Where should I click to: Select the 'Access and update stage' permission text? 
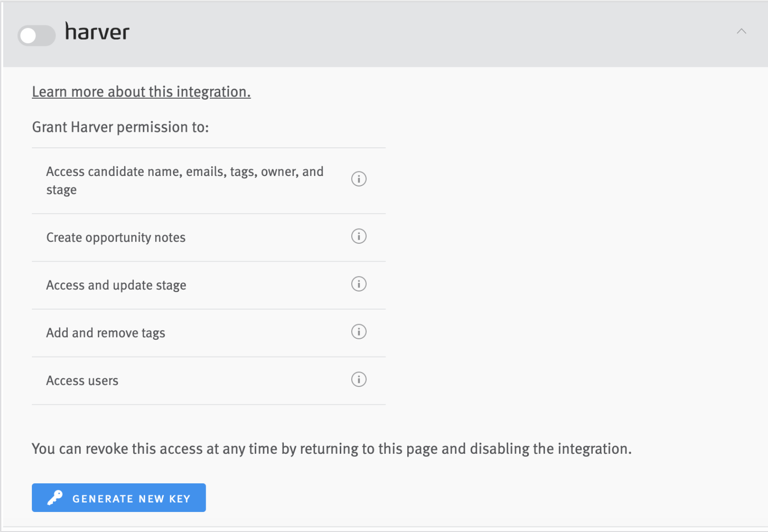click(116, 286)
